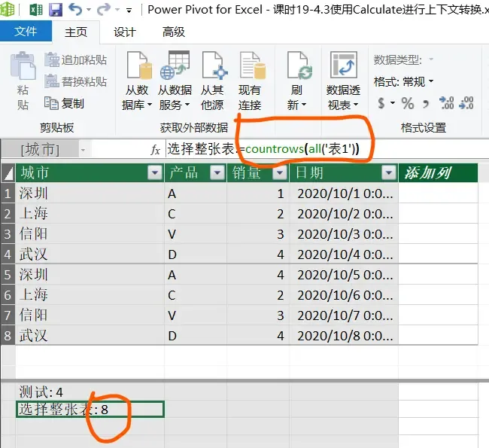Screen dimensions: 489x448
Task: Click the 现有连接 icon
Action: tap(252, 65)
